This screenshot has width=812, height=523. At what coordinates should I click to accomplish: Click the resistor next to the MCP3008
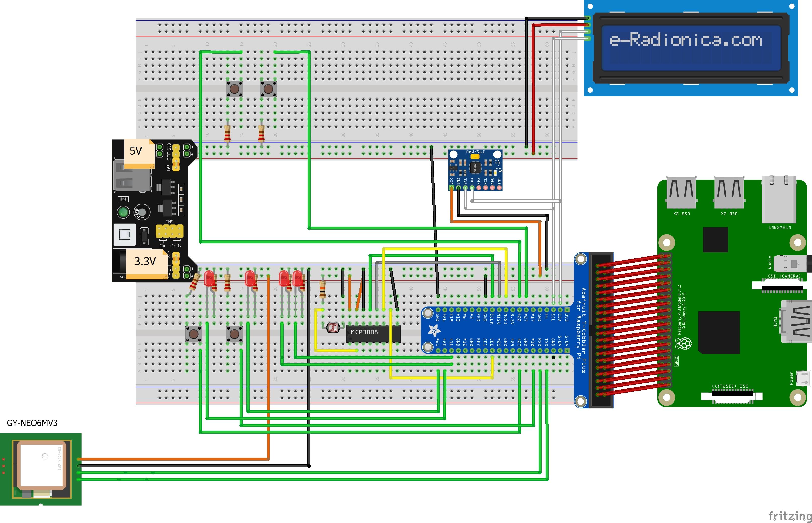[323, 289]
